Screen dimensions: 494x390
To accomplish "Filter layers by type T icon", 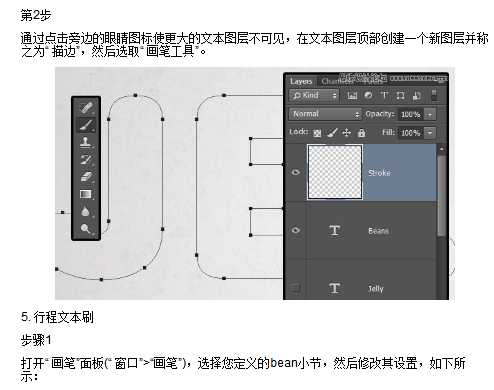I will 384,96.
